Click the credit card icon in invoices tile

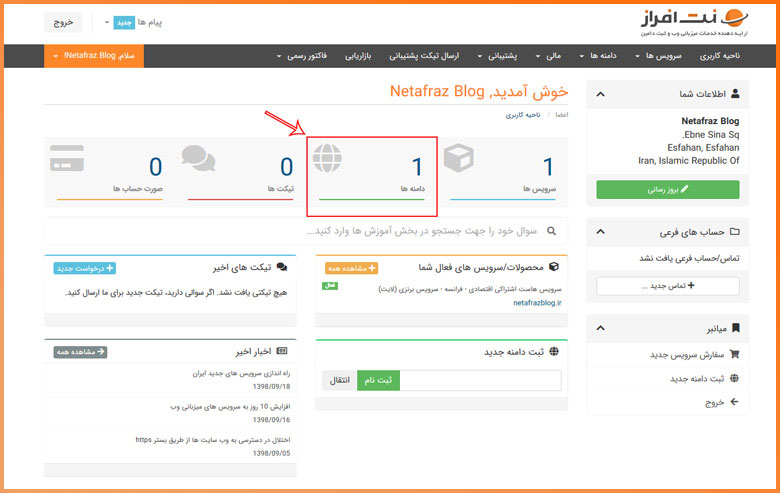pyautogui.click(x=67, y=158)
